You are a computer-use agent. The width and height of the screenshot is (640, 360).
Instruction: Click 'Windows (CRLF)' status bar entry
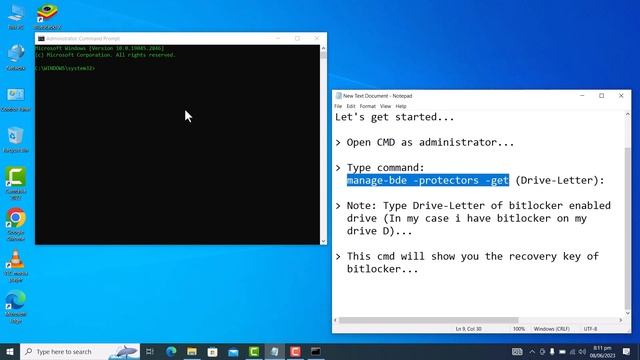551,329
